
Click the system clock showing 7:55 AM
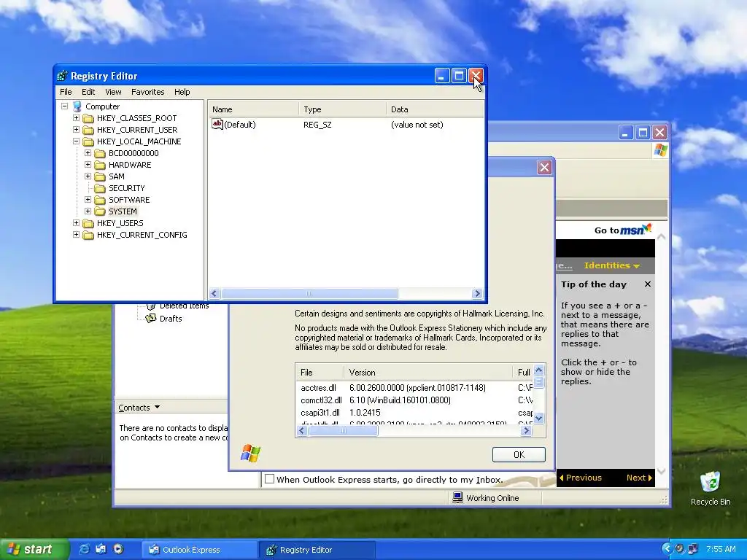[x=721, y=549]
